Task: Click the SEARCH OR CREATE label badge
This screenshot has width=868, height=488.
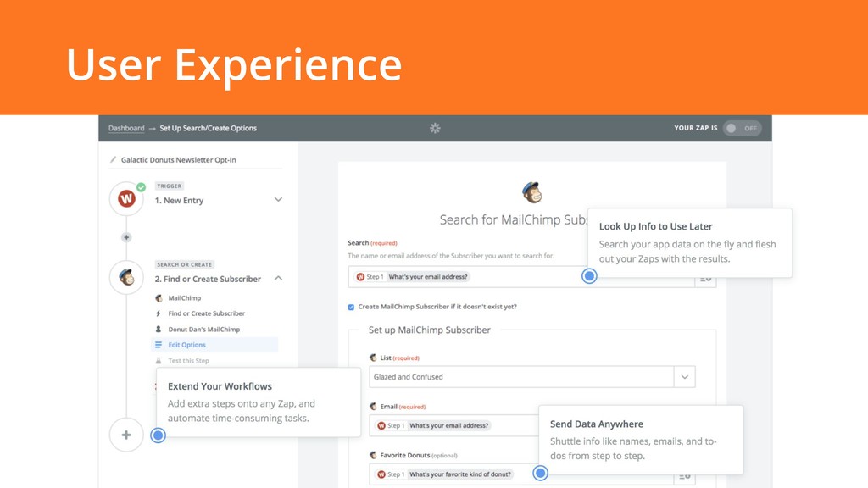Action: click(x=184, y=264)
